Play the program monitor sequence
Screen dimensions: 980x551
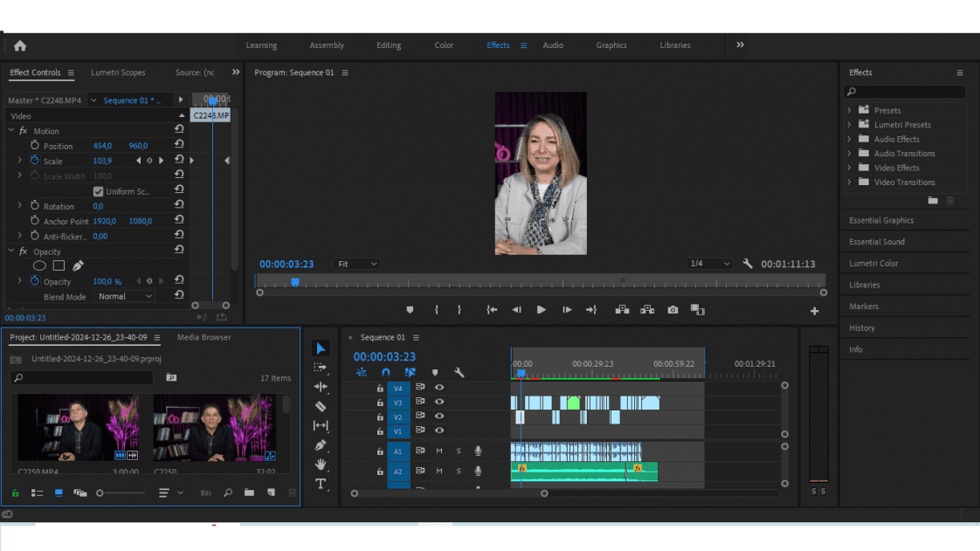tap(542, 310)
